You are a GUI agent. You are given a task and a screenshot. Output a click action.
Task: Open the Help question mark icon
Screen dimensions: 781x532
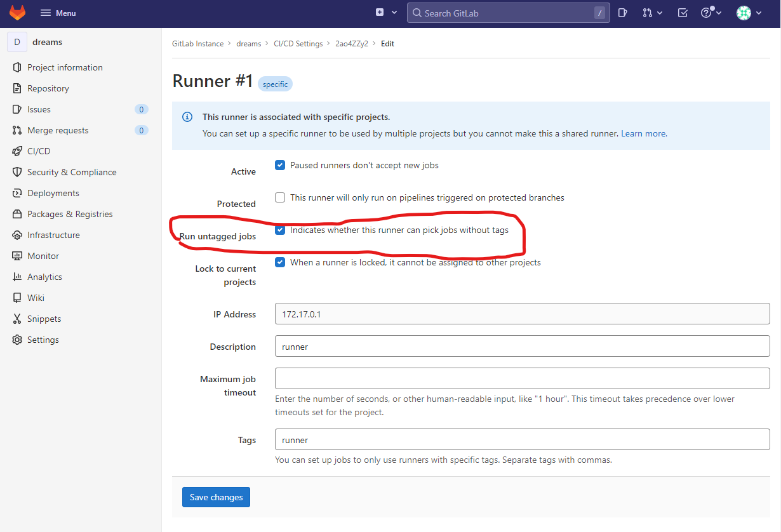pos(705,13)
